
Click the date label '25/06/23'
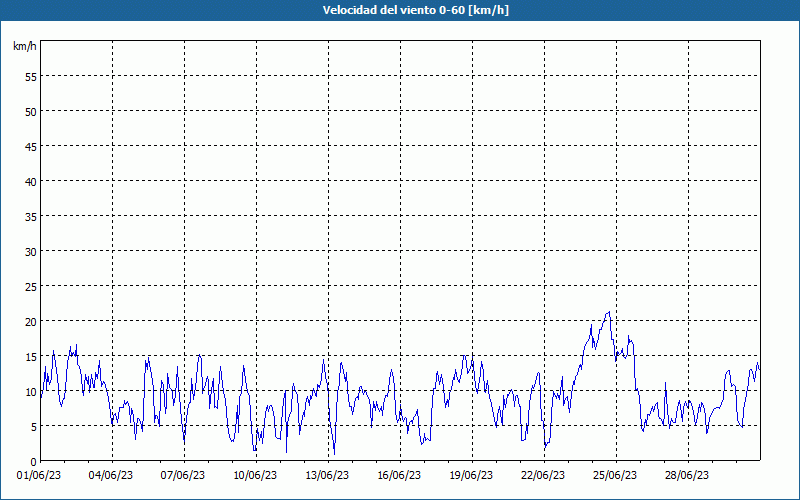click(615, 476)
